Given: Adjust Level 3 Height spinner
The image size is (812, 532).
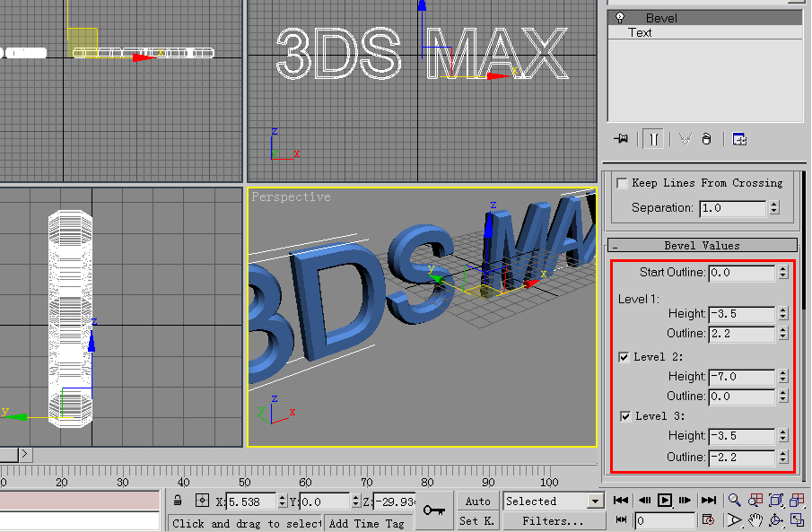Looking at the screenshot, I should tap(783, 436).
